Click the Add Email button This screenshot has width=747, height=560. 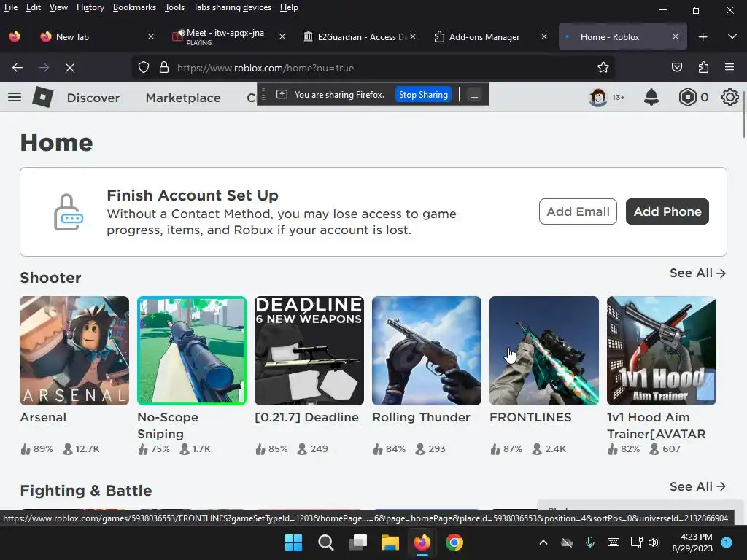(578, 211)
